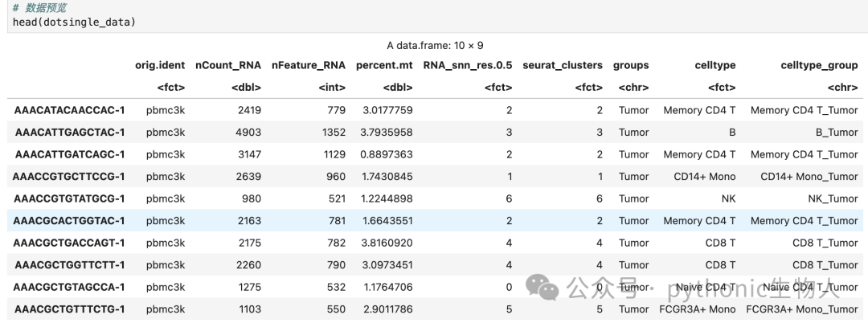
Task: Select row name AAACATACAACCAC-1
Action: tap(69, 110)
